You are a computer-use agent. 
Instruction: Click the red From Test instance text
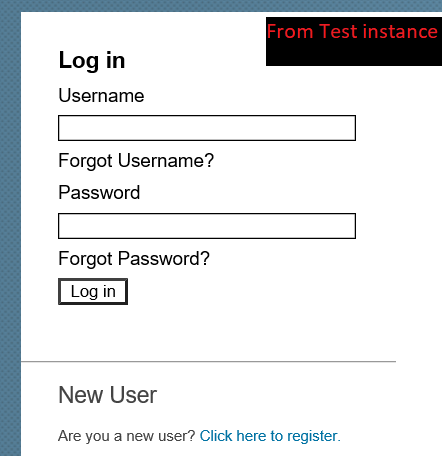coord(352,32)
